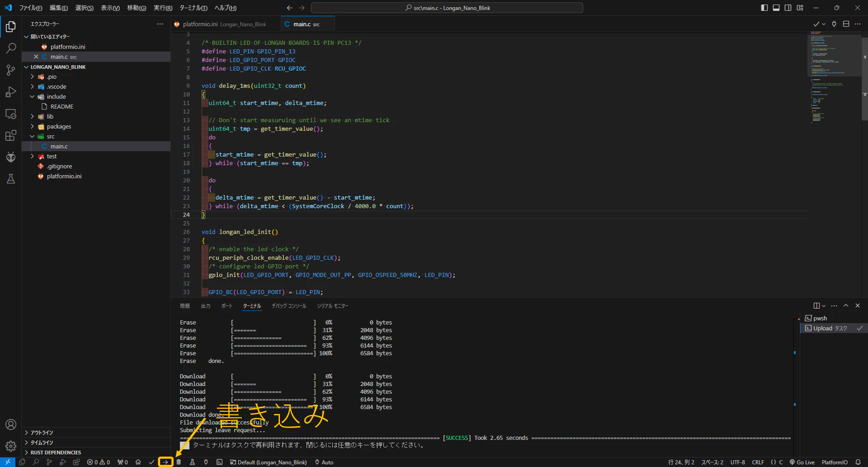Customize layout icon in title bar
The width and height of the screenshot is (868, 467).
(x=800, y=8)
